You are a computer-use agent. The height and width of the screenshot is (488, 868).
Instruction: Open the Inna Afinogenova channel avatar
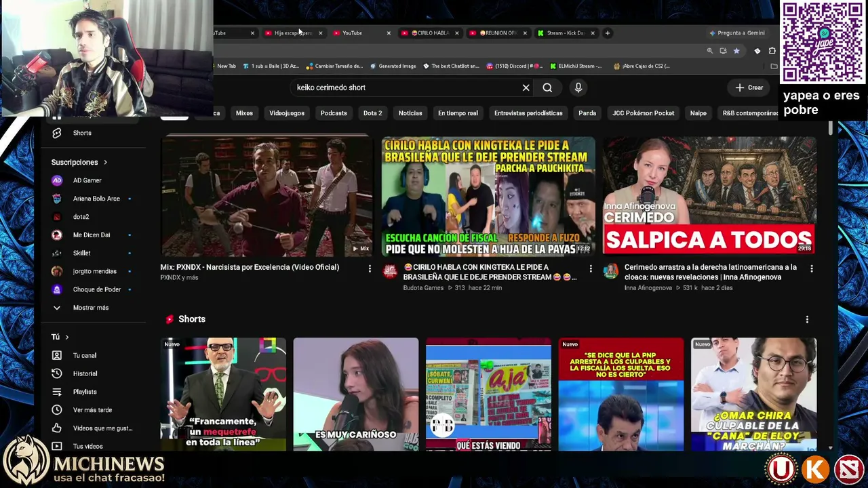[611, 271]
